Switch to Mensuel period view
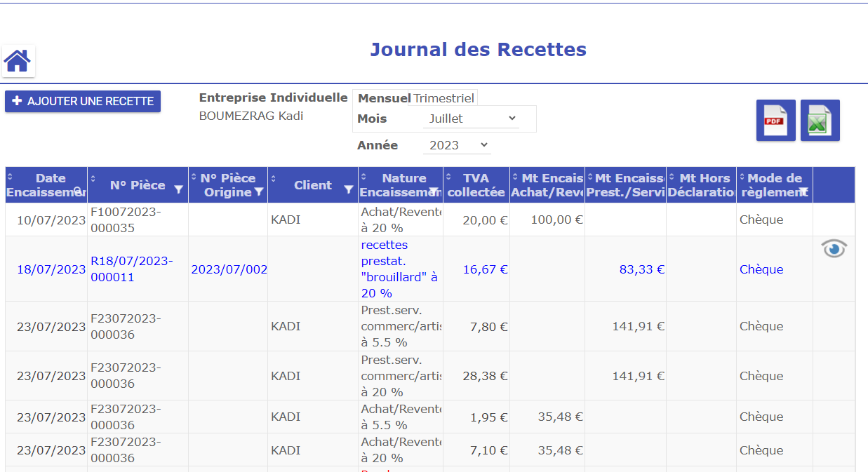Viewport: 868px width, 472px height. point(384,98)
